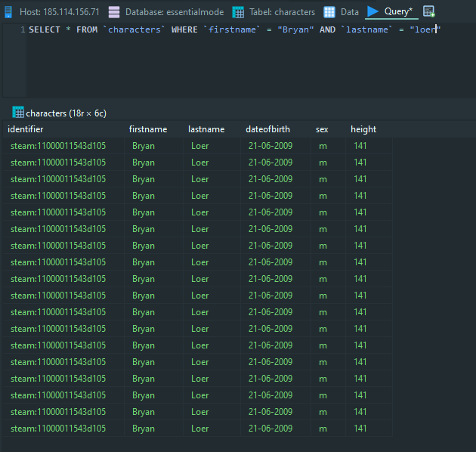Click the grid icon on characters result tab

coord(18,113)
